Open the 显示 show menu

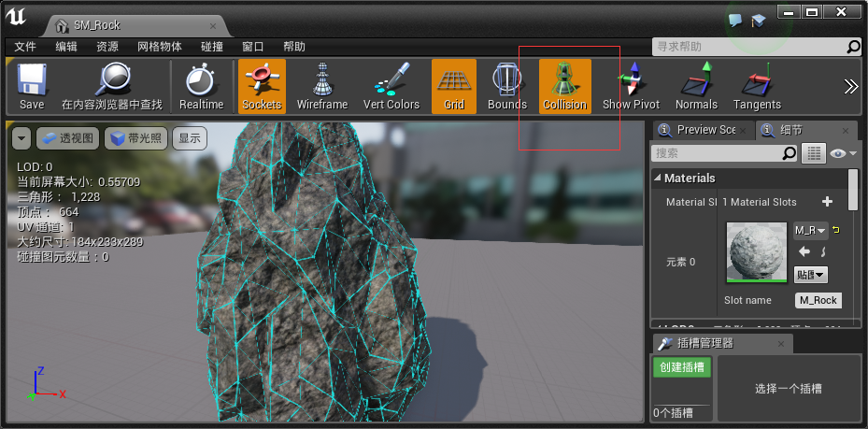(190, 138)
